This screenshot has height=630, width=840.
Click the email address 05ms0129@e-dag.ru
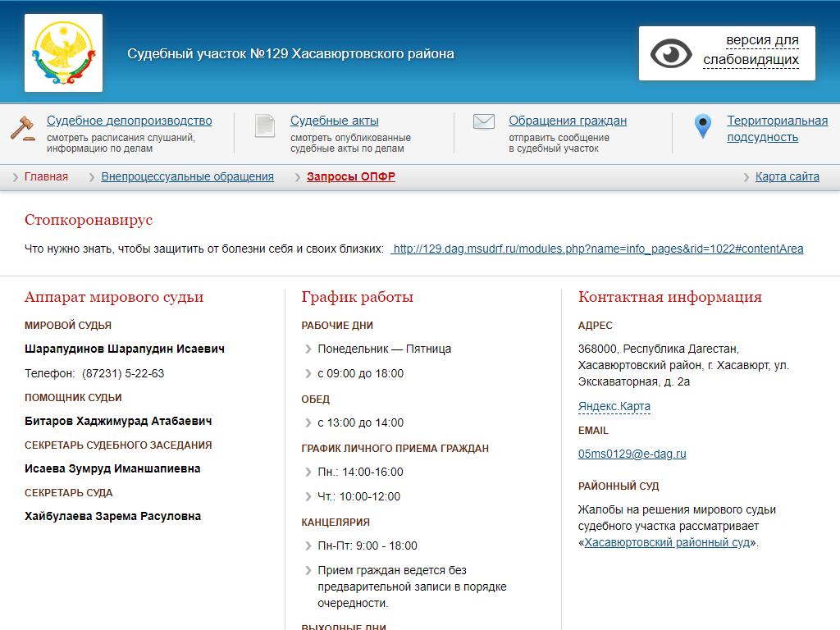pos(632,454)
